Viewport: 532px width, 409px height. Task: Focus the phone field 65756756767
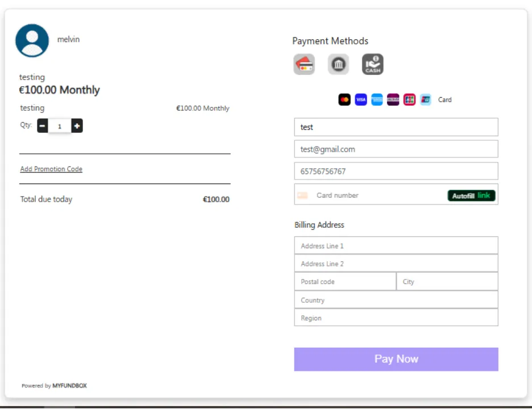tap(396, 171)
